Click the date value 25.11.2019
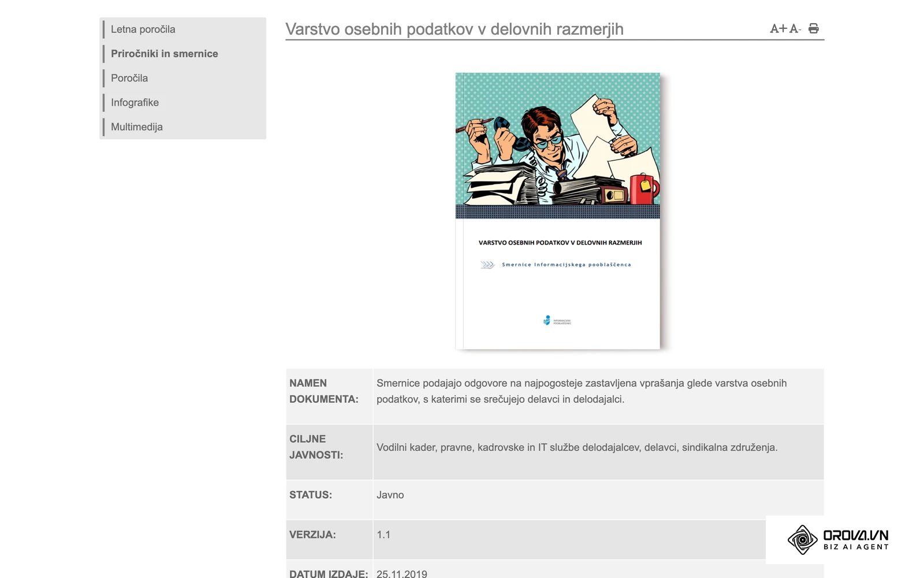This screenshot has width=924, height=578. click(x=402, y=573)
